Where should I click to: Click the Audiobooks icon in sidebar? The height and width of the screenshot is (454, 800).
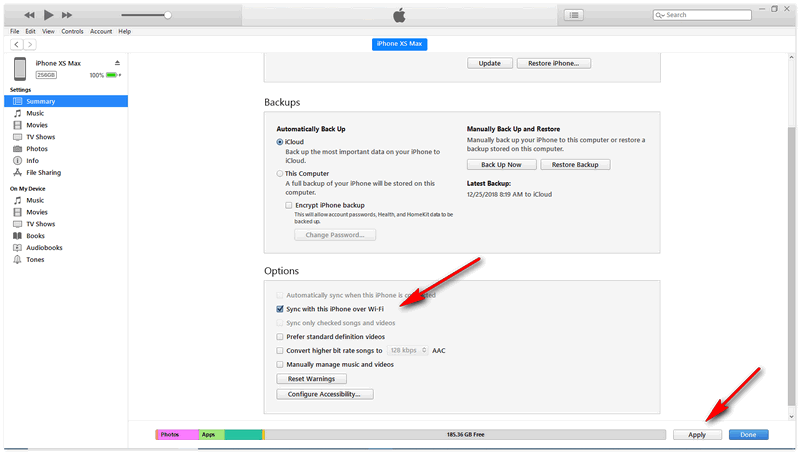pos(17,248)
